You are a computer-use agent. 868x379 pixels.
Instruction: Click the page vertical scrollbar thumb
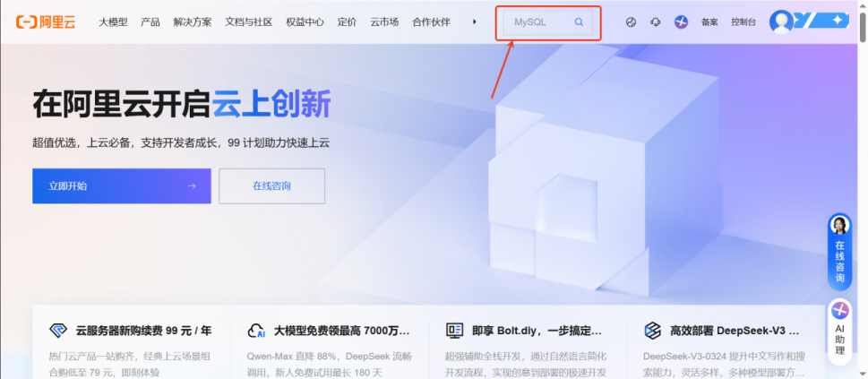pos(863,25)
